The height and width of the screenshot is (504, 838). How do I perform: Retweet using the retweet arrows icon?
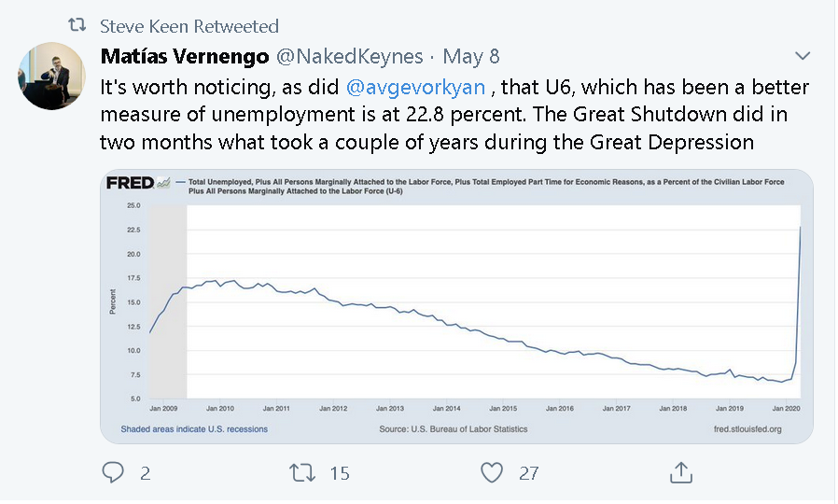[302, 472]
